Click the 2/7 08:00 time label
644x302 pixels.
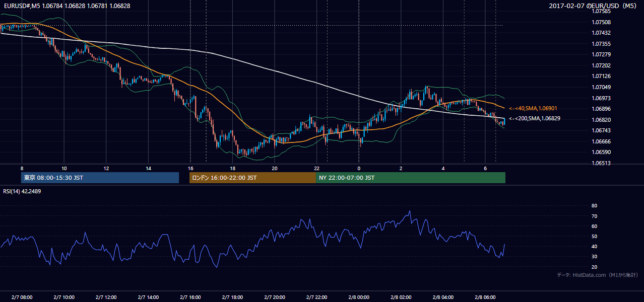[x=22, y=297]
